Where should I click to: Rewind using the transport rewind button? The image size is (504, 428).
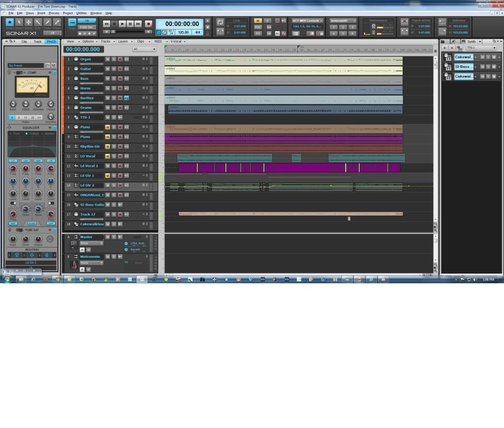click(106, 24)
